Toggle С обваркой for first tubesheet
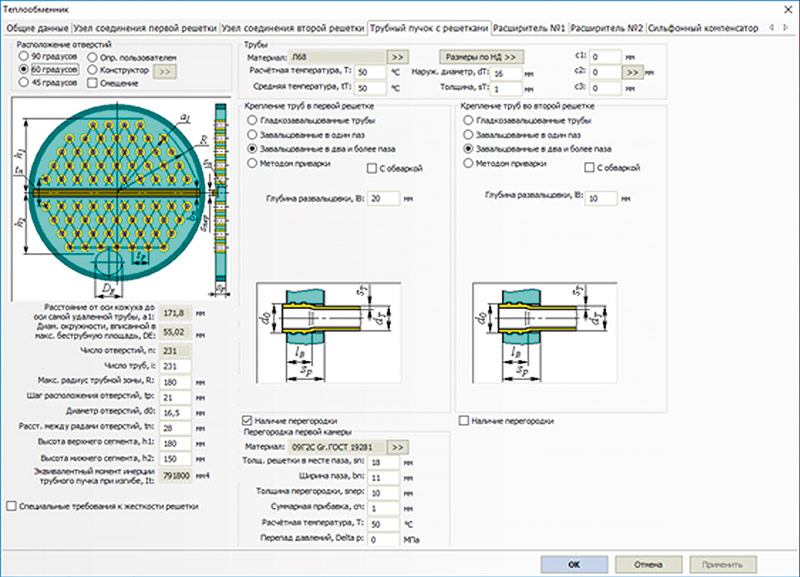800x577 pixels. (395, 168)
